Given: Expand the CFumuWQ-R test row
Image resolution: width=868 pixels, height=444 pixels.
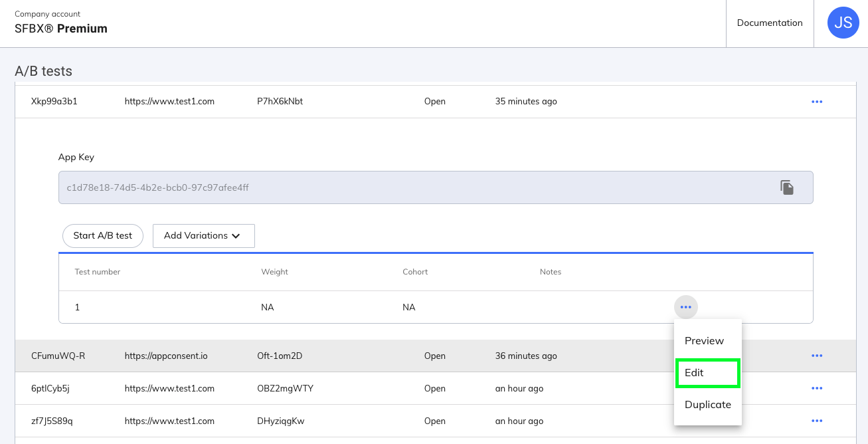Looking at the screenshot, I should point(332,356).
